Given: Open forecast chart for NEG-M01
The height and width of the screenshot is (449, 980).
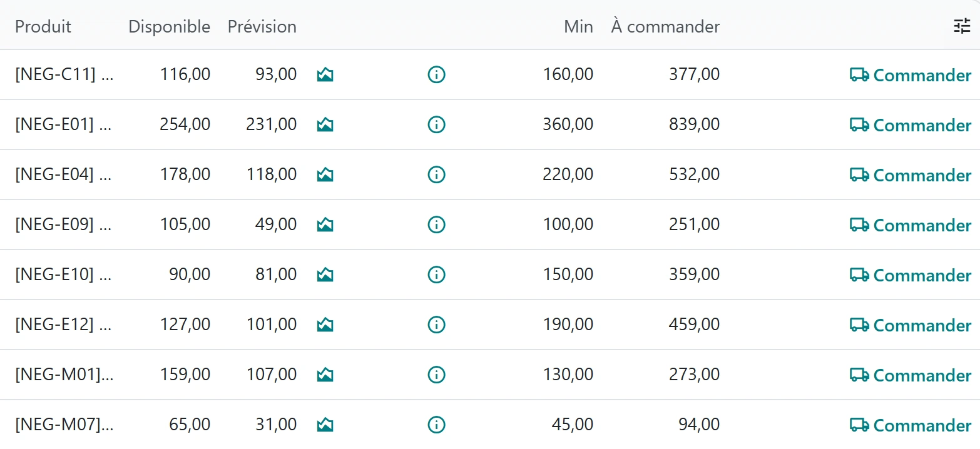Looking at the screenshot, I should click(x=325, y=375).
